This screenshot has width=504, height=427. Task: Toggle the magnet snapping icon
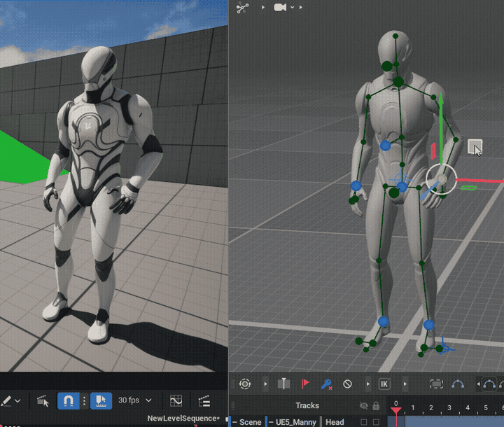(68, 401)
